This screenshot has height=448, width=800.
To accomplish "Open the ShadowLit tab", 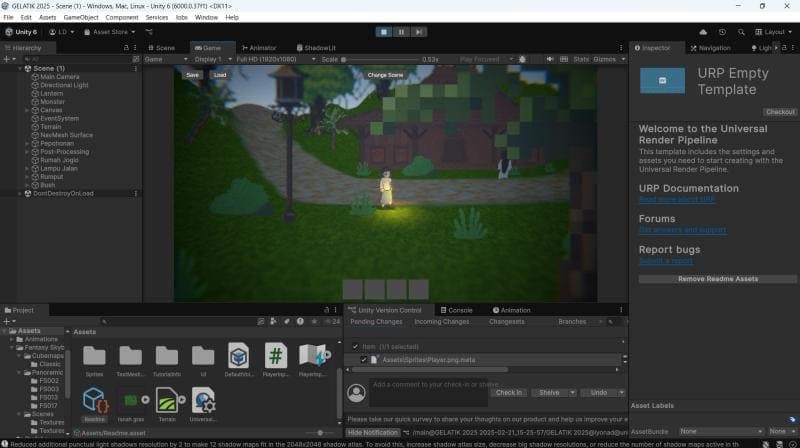I will (x=316, y=47).
